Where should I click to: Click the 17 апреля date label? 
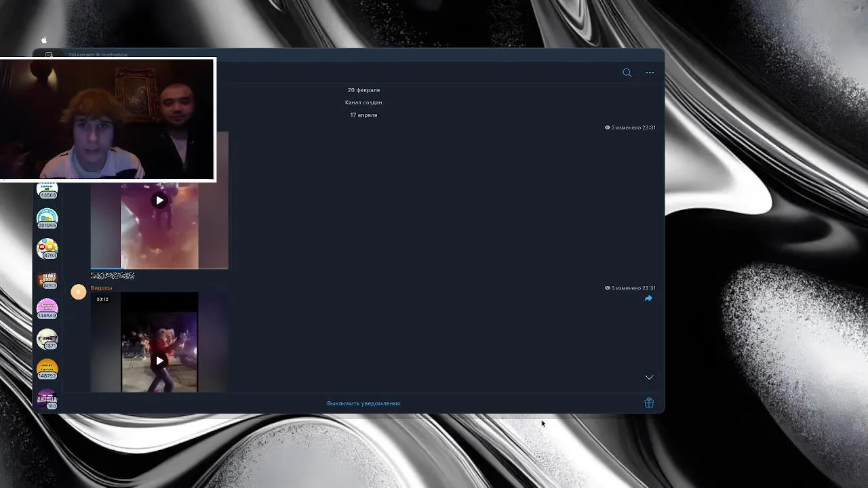[363, 115]
